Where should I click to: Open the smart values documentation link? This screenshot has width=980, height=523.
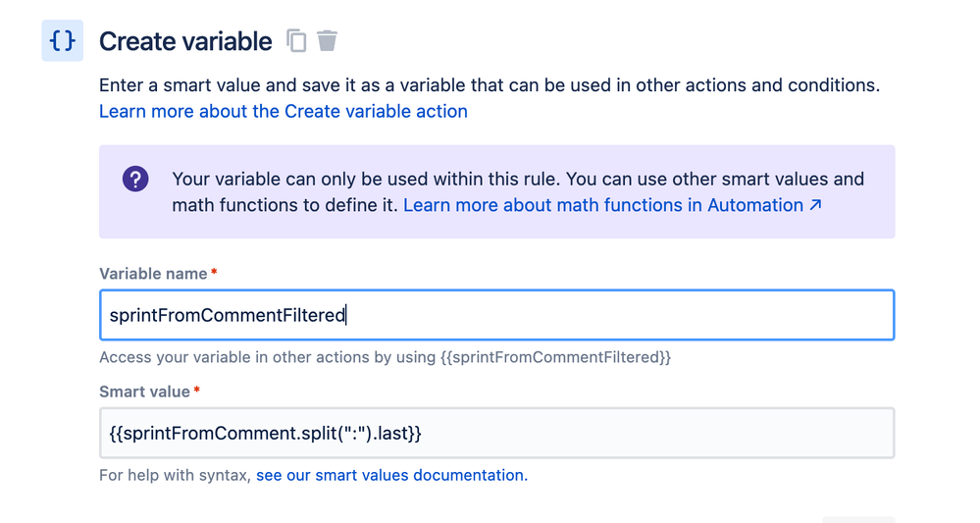coord(391,475)
